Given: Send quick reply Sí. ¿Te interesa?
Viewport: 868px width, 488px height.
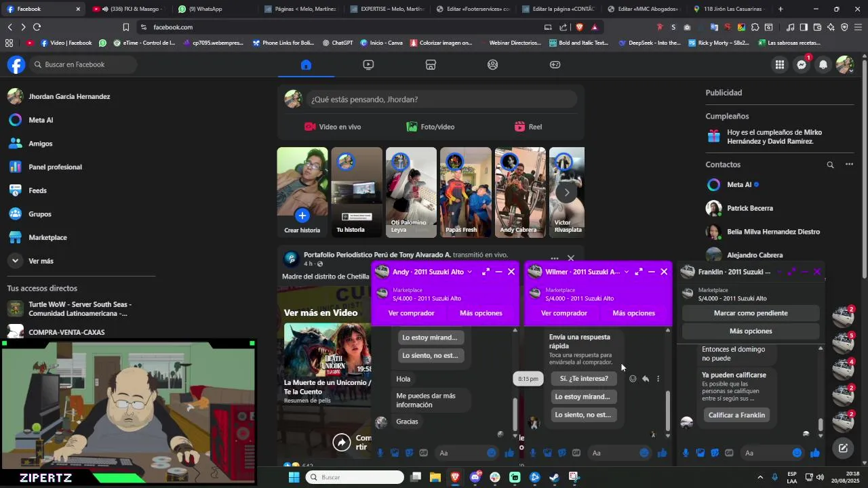Looking at the screenshot, I should (x=584, y=379).
